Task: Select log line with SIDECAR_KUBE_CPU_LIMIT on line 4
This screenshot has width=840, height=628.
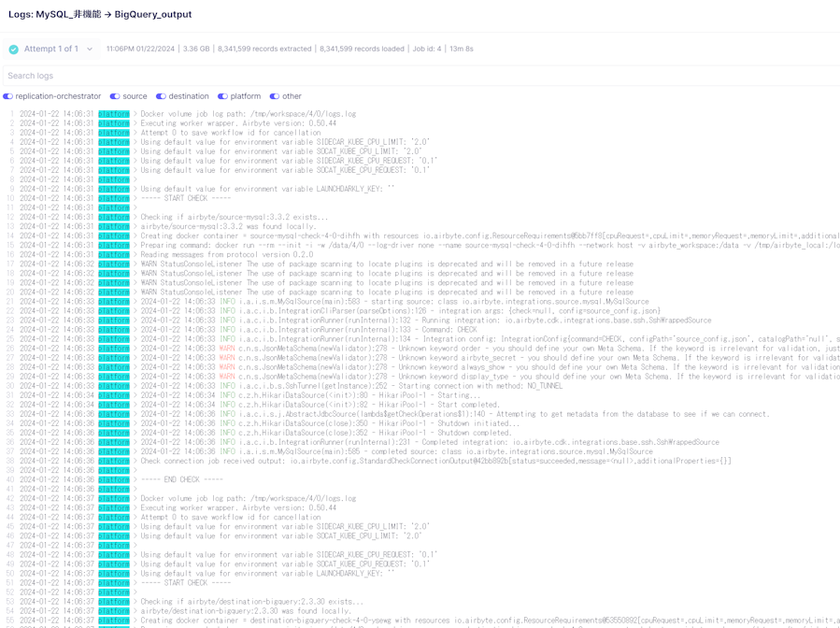Action: click(285, 142)
